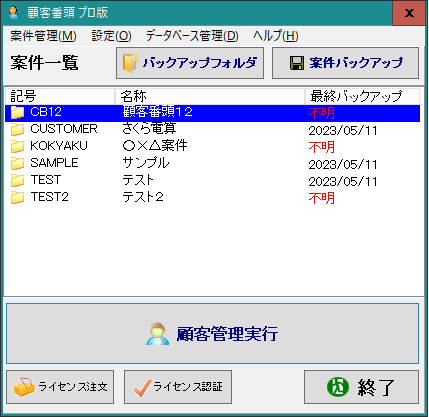The image size is (429, 417).
Task: Select the TEST row named テスト
Action: coord(213,180)
